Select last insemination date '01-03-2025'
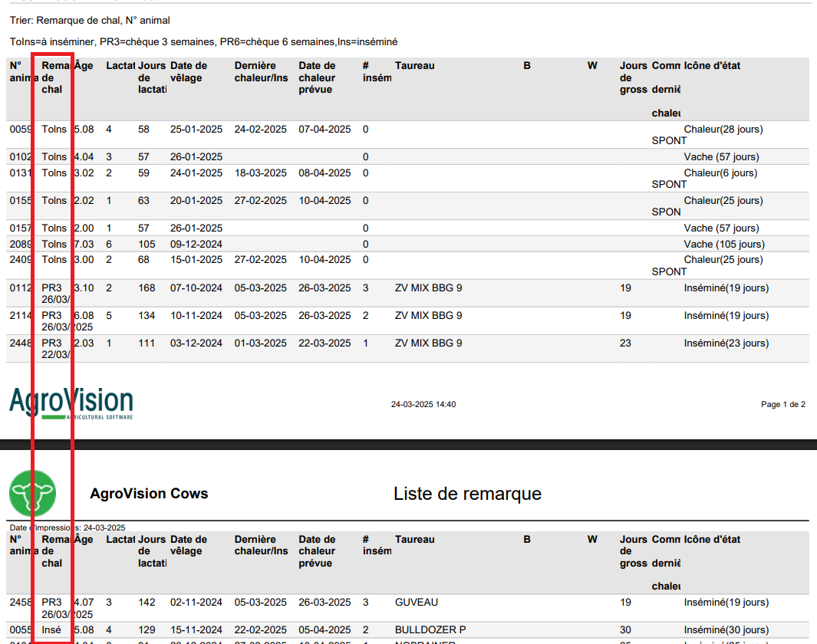The image size is (817, 644). pos(260,343)
